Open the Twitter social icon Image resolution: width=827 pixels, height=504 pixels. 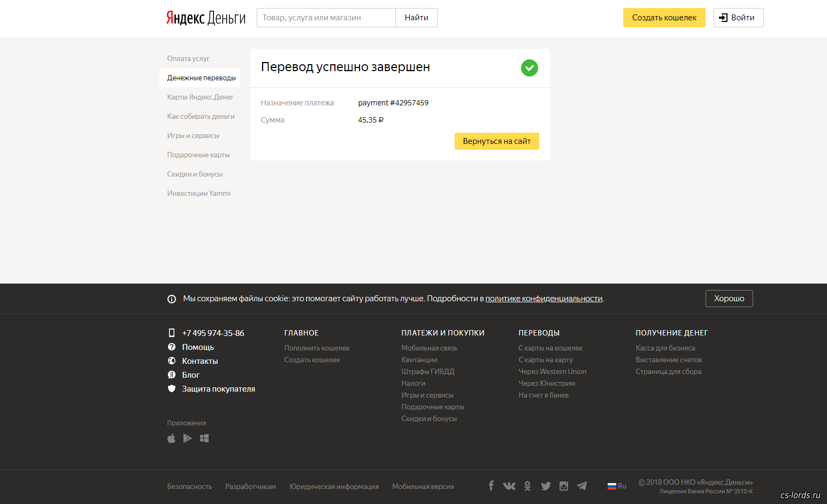click(x=546, y=486)
